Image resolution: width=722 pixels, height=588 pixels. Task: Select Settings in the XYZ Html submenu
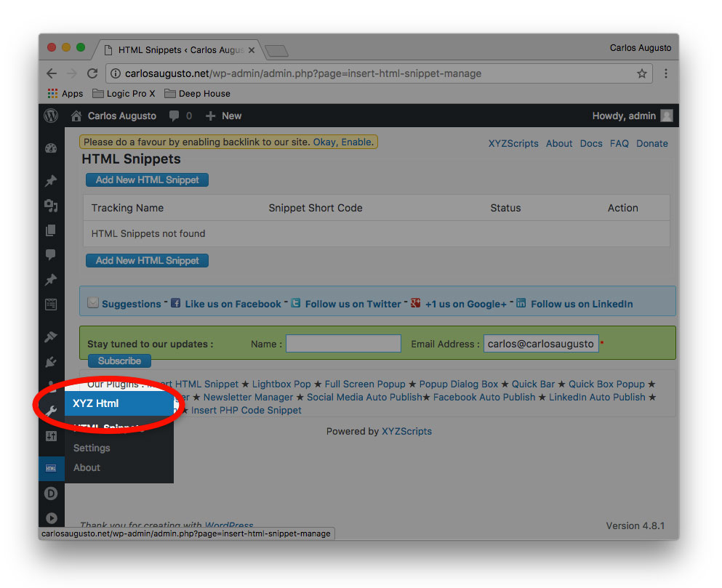click(91, 448)
